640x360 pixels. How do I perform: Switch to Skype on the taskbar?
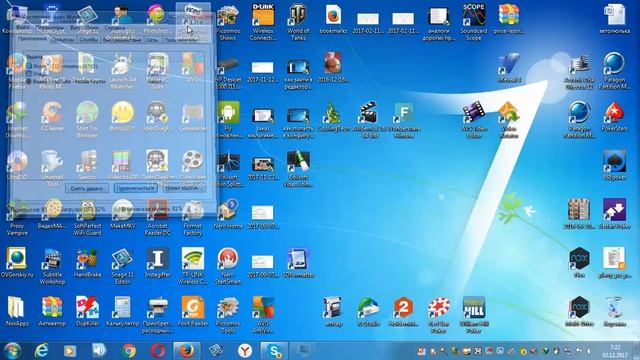click(x=274, y=351)
